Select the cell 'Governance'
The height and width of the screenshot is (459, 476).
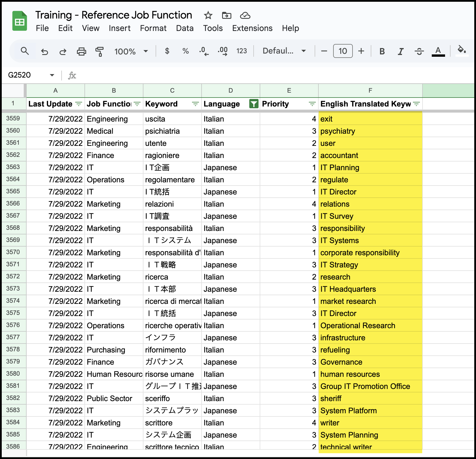(x=370, y=362)
